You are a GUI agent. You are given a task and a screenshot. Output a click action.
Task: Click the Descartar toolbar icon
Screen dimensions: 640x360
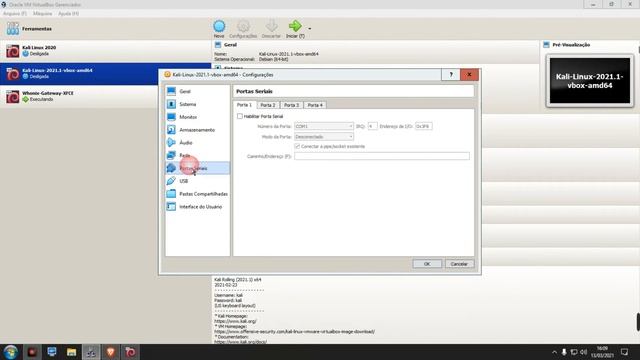(271, 29)
